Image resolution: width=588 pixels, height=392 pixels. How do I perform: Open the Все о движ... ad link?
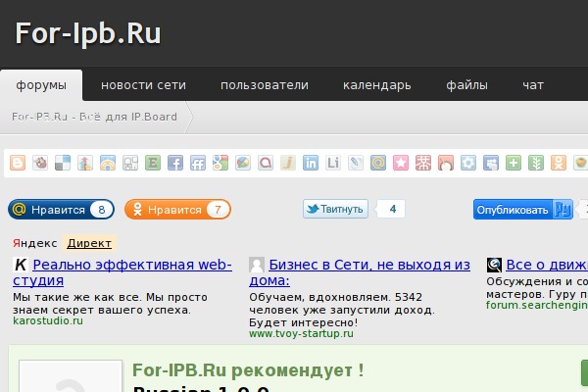click(x=547, y=265)
